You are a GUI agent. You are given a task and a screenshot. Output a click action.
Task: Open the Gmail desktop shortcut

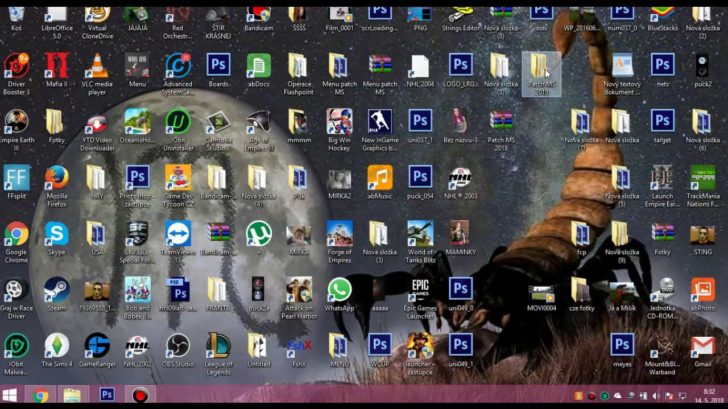[x=702, y=346]
